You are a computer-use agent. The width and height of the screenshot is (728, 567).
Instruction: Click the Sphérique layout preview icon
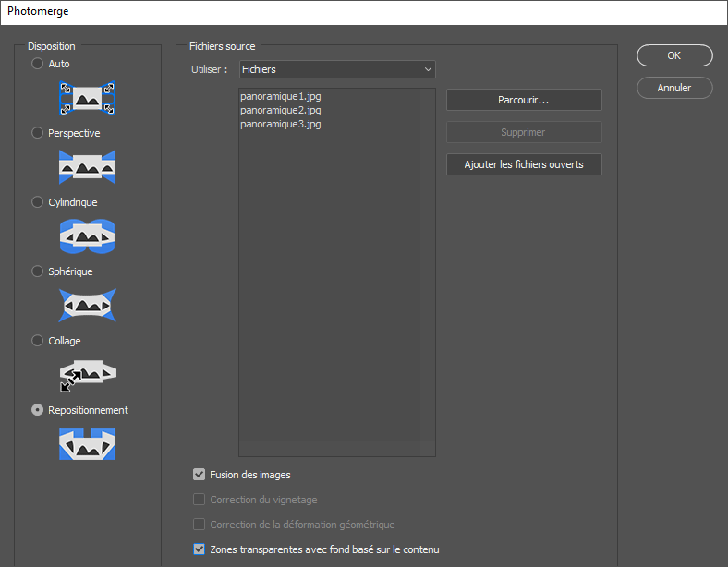point(87,305)
